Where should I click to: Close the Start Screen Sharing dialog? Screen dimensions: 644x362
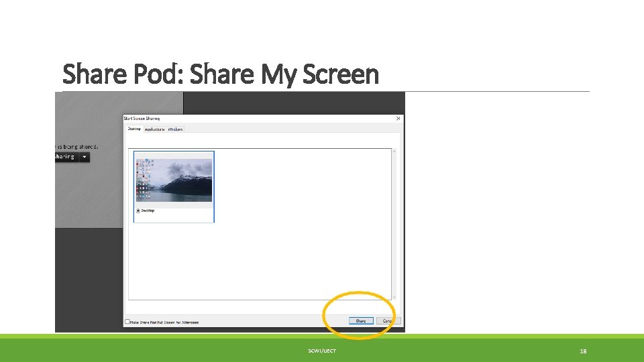398,118
